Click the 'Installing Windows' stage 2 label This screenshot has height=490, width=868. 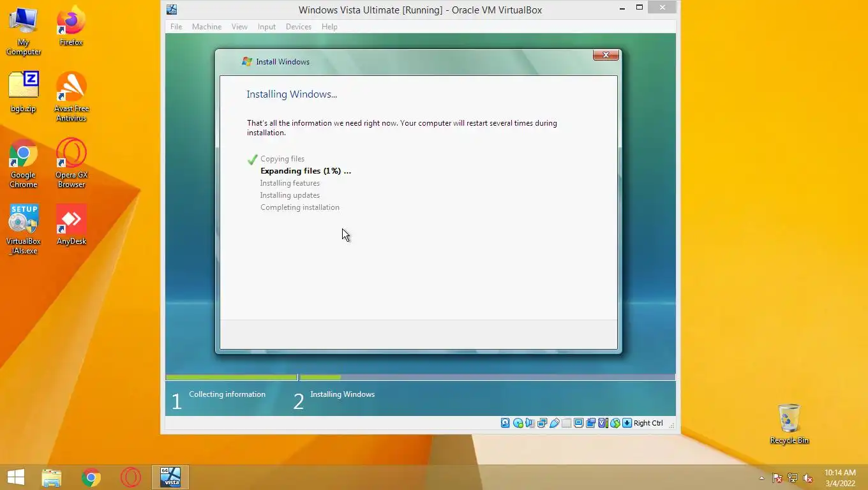coord(343,394)
